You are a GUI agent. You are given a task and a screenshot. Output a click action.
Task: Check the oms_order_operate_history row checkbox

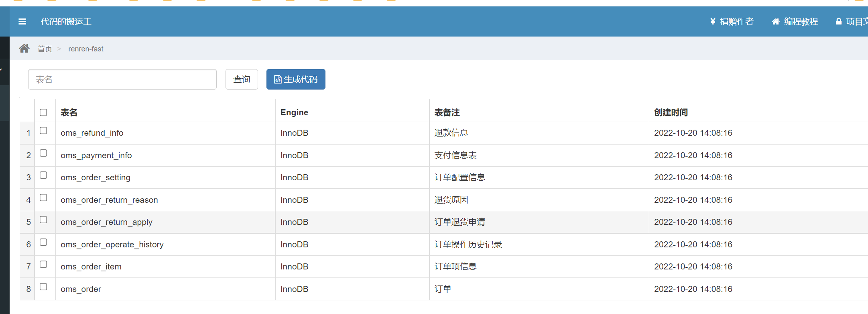(x=43, y=242)
